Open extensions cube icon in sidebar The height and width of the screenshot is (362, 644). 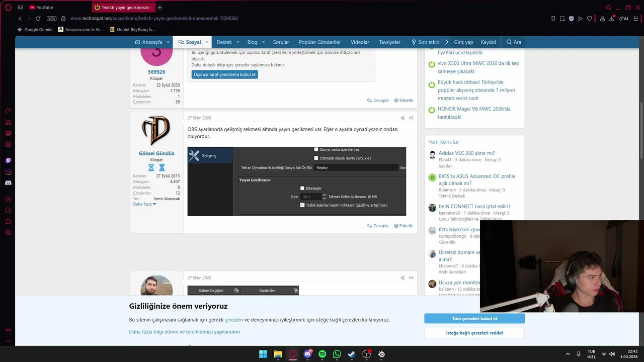coord(8,221)
